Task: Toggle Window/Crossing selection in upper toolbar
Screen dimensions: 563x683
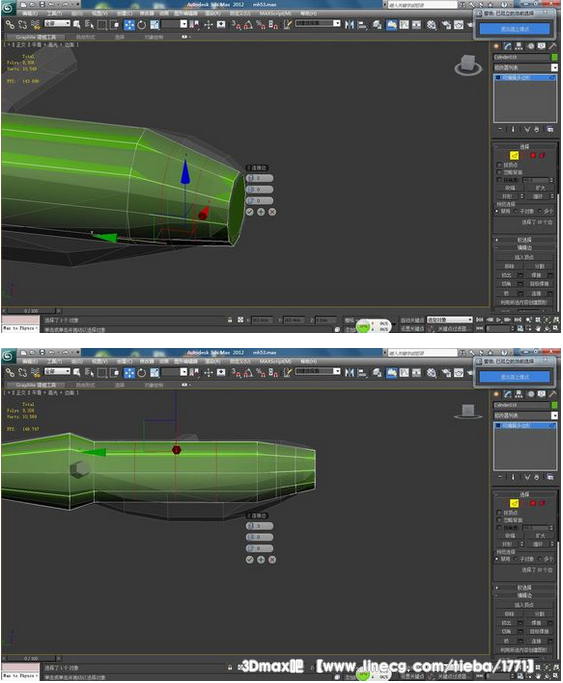Action: point(115,25)
